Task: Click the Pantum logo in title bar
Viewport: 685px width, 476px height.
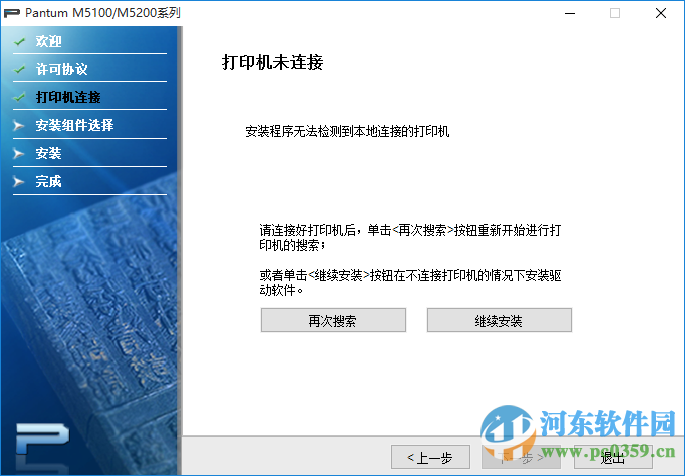Action: 11,13
